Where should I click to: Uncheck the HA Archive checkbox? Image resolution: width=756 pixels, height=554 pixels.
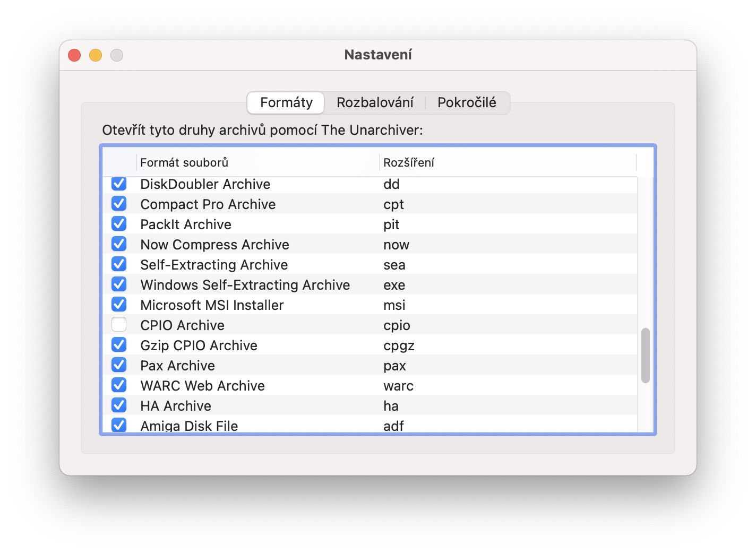click(x=119, y=405)
